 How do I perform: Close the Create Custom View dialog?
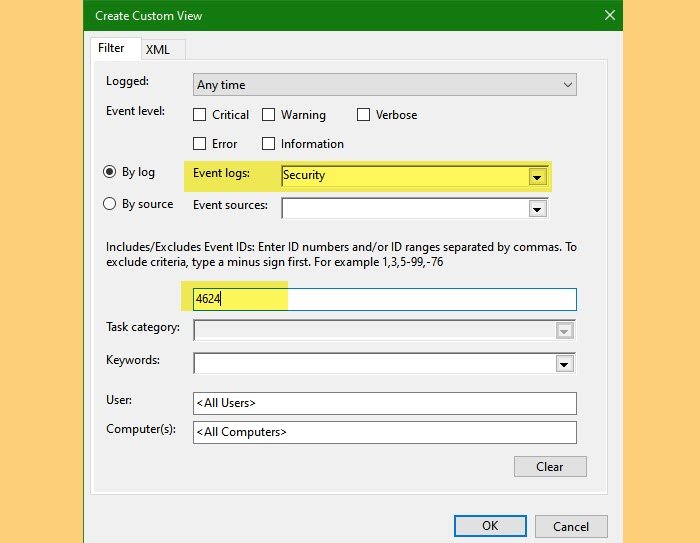click(x=609, y=15)
